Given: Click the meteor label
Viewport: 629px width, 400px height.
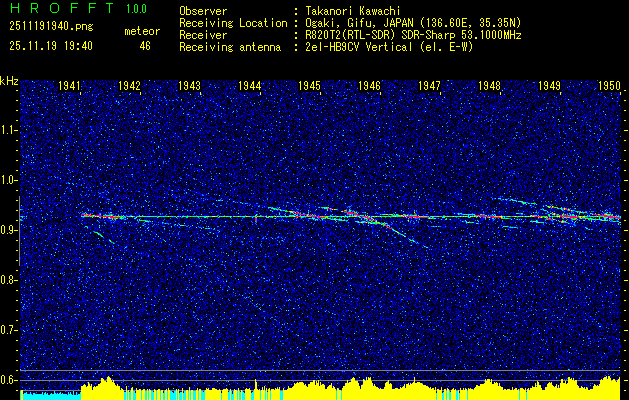Looking at the screenshot, I should [142, 31].
